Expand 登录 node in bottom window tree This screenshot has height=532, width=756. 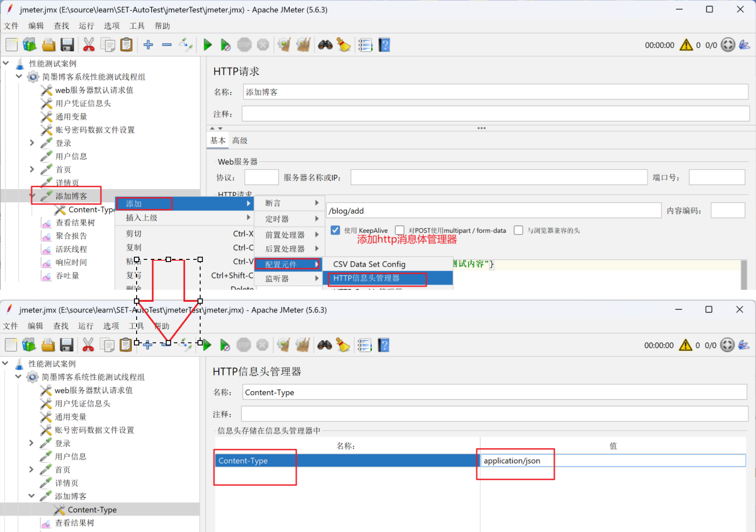(x=31, y=443)
